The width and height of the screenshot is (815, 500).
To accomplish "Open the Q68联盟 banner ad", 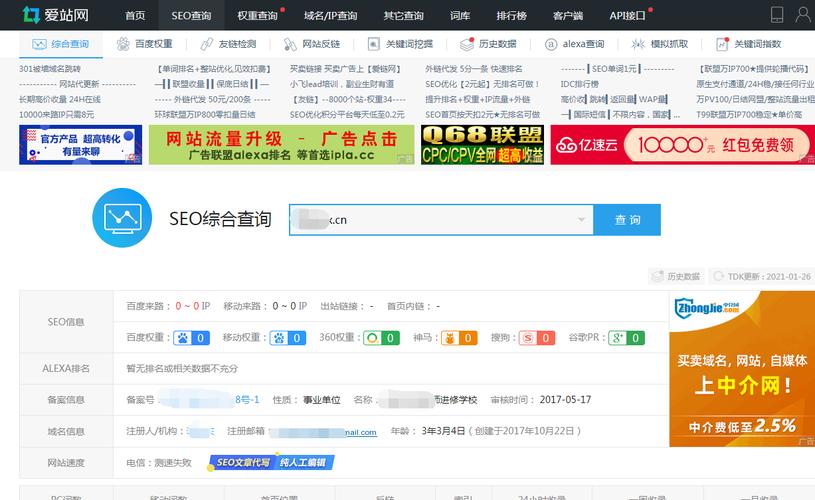I will click(x=482, y=145).
